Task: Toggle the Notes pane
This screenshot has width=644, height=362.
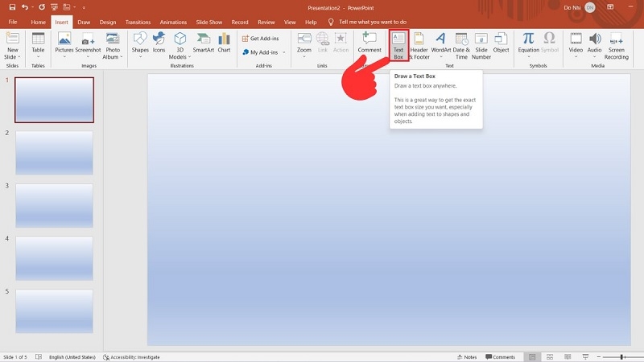Action: 467,357
